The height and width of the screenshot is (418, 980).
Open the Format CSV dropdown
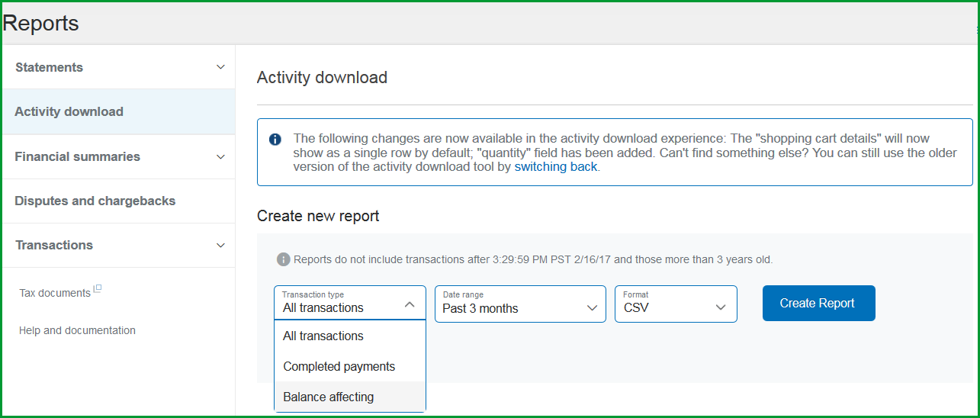click(x=676, y=304)
